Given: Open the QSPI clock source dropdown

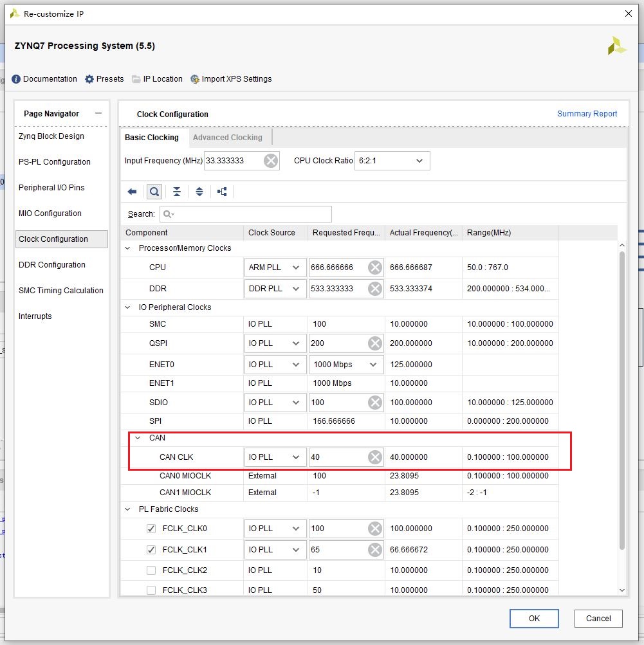Looking at the screenshot, I should click(x=275, y=343).
